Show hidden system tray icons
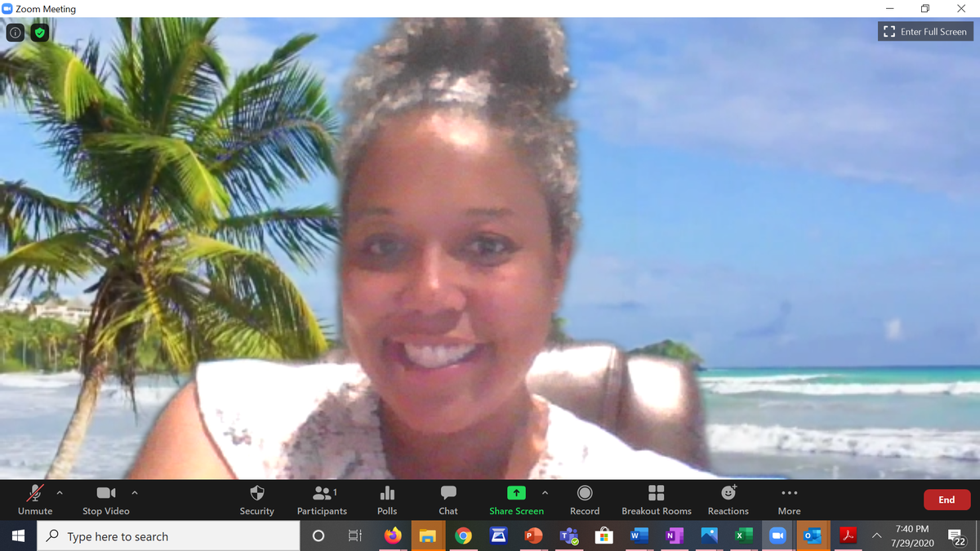980x551 pixels. (x=876, y=536)
